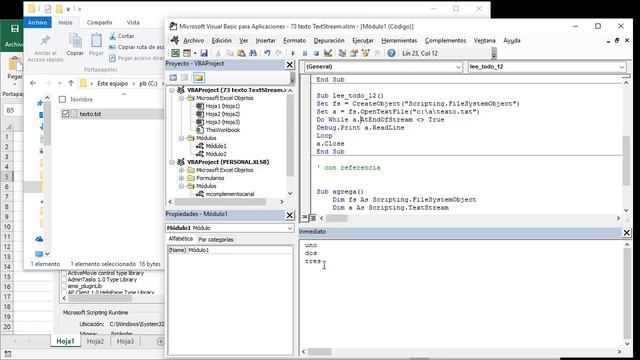Click Full Module View icon below code window
The image size is (640, 360).
coord(313,218)
